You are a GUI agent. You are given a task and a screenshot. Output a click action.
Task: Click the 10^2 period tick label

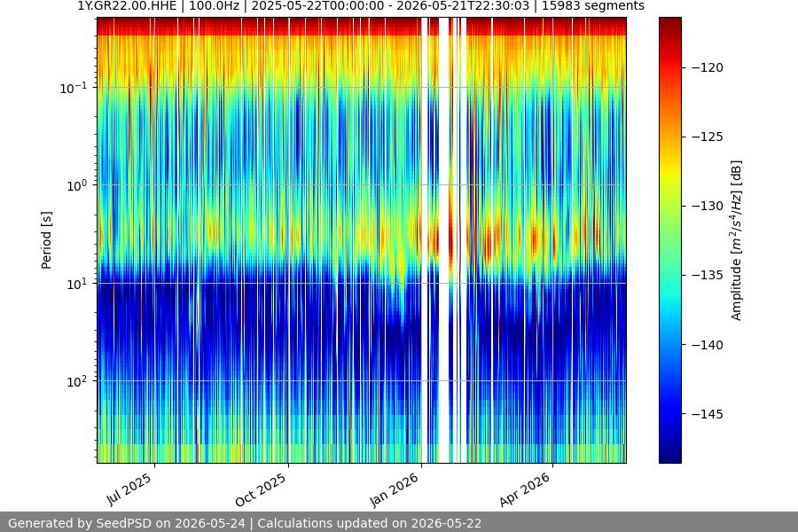76,381
